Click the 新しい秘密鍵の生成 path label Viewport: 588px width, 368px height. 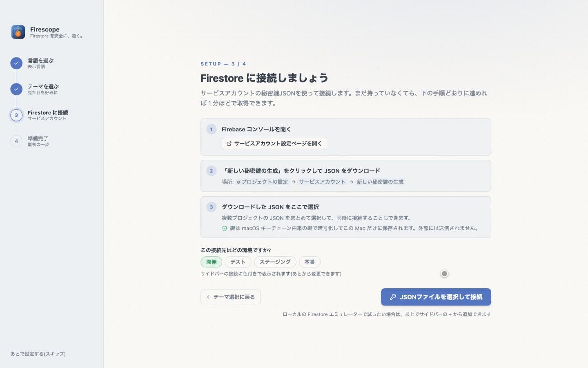click(380, 182)
